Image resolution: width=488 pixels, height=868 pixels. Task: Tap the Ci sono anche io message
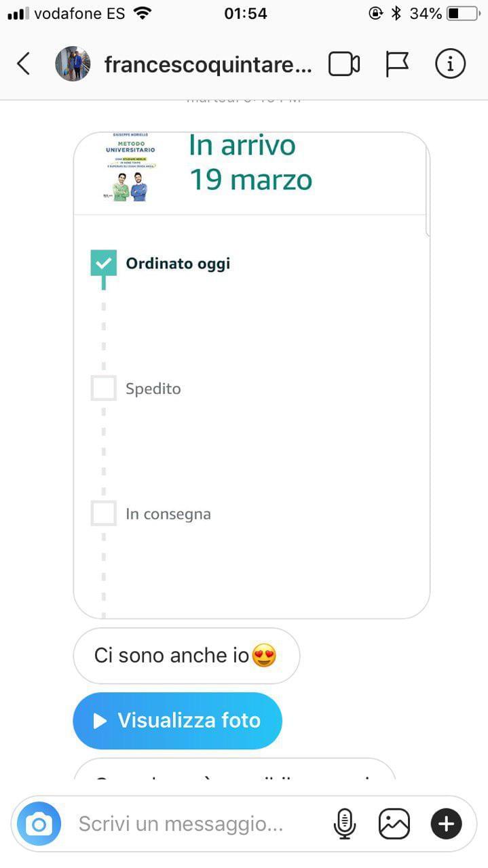(185, 656)
